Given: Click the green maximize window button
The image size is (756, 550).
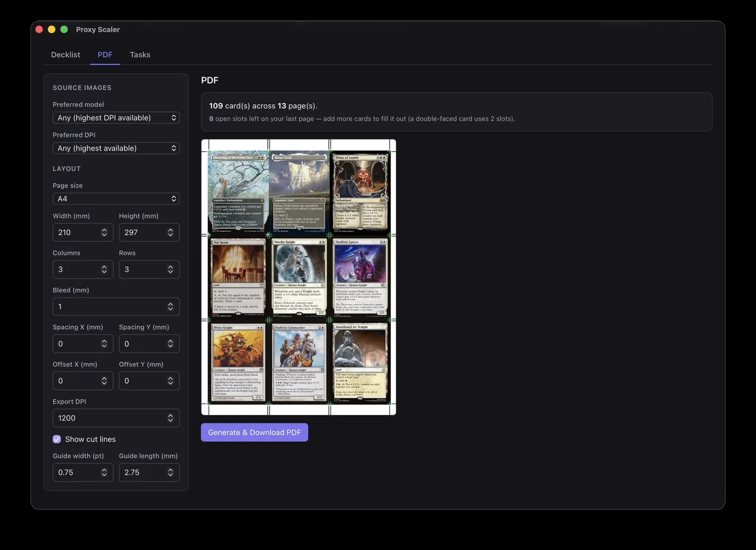Looking at the screenshot, I should tap(64, 29).
